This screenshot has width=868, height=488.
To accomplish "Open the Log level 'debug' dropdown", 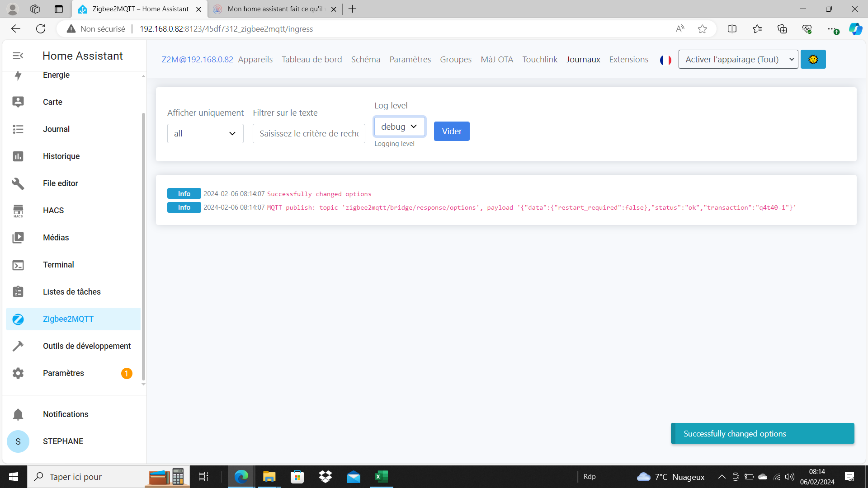I will tap(400, 127).
